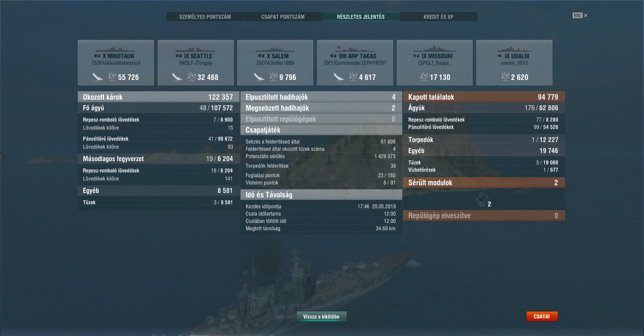
Task: Click the damage burst icon on Seattle card
Action: [192, 77]
